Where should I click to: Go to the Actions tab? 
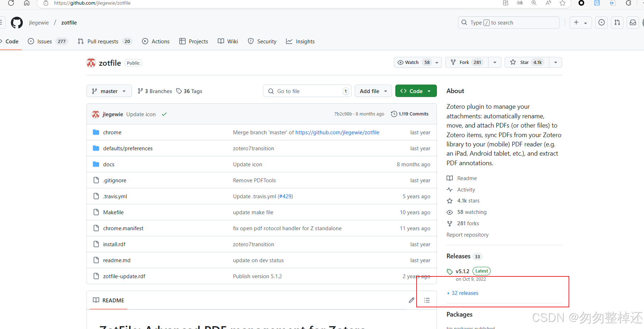click(x=156, y=41)
